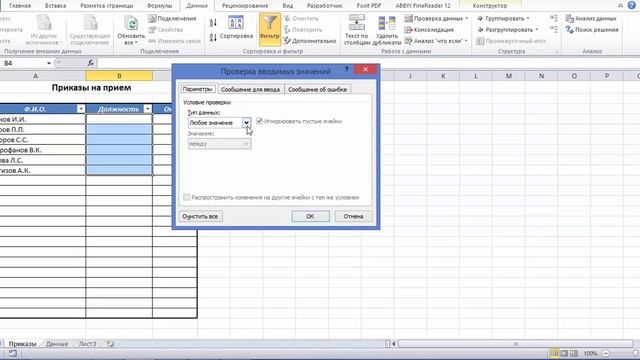The width and height of the screenshot is (640, 360).
Task: Switch to the Главная ribbon tab
Action: [20, 6]
